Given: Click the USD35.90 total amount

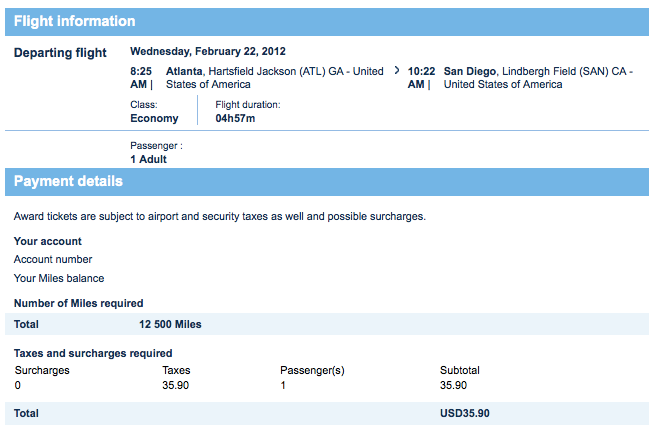Looking at the screenshot, I should point(464,413).
